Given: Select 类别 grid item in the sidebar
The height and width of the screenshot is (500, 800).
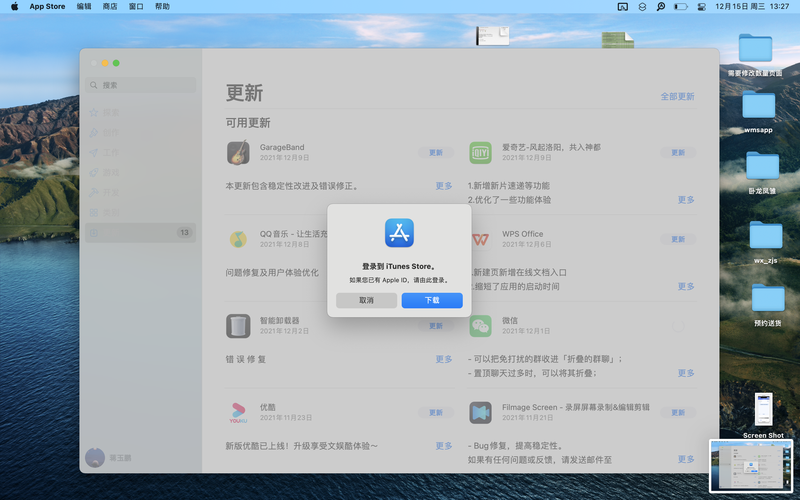Looking at the screenshot, I should pyautogui.click(x=140, y=212).
